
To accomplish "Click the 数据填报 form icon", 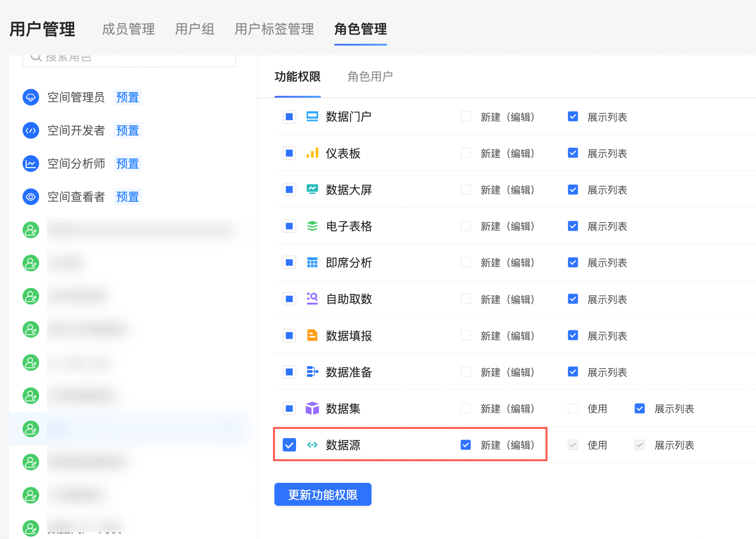I will (312, 335).
